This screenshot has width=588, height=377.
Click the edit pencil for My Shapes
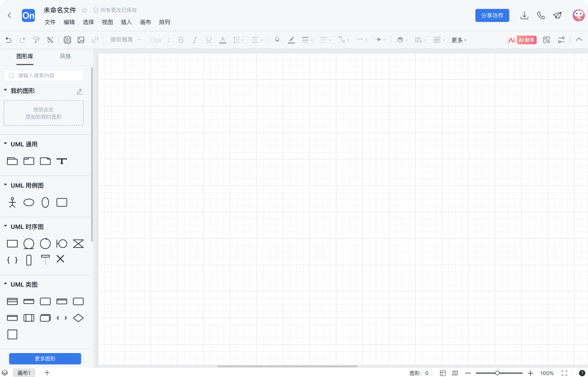point(79,91)
